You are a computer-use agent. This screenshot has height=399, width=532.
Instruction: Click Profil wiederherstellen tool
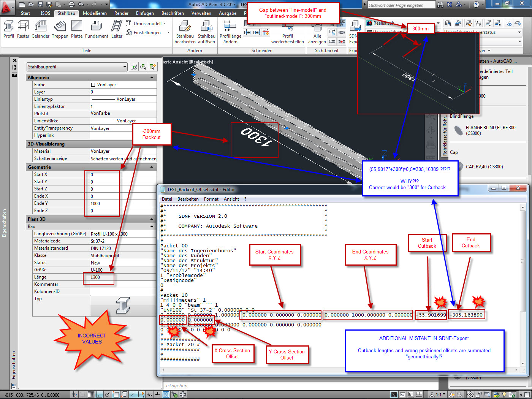288,35
